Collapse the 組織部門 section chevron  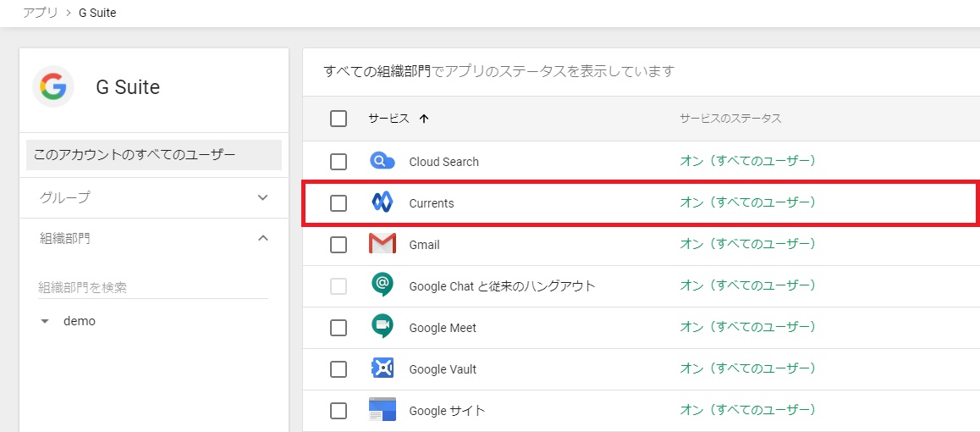(263, 239)
